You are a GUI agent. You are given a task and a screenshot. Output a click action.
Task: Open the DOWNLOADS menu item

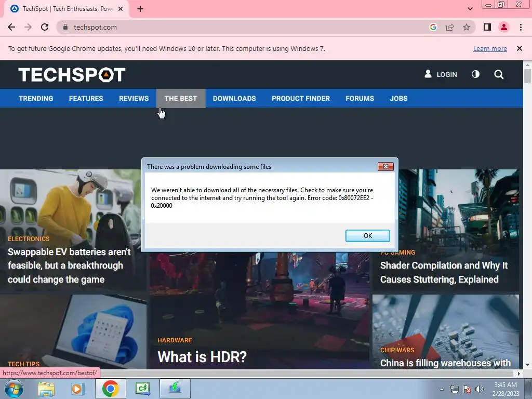[x=234, y=98]
